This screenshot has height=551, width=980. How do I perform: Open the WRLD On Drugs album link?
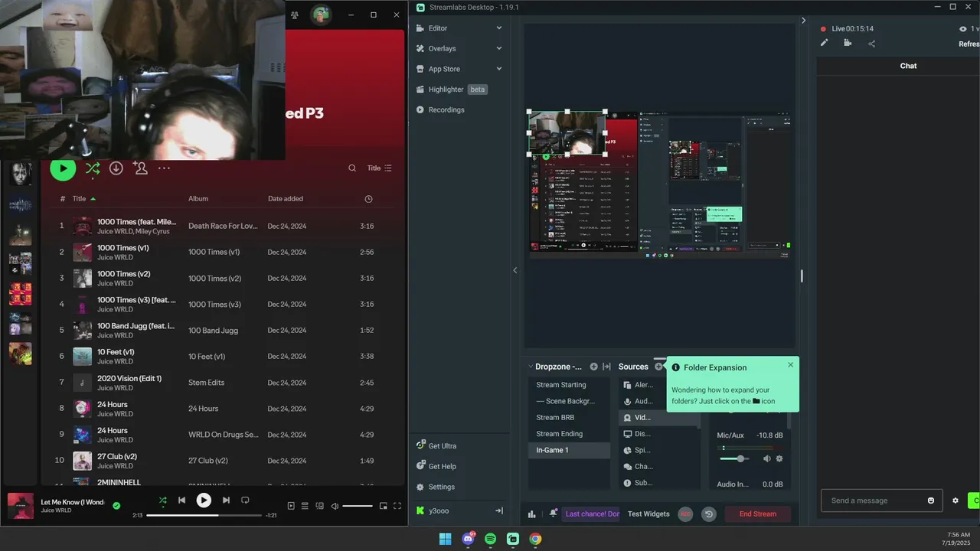click(x=224, y=435)
